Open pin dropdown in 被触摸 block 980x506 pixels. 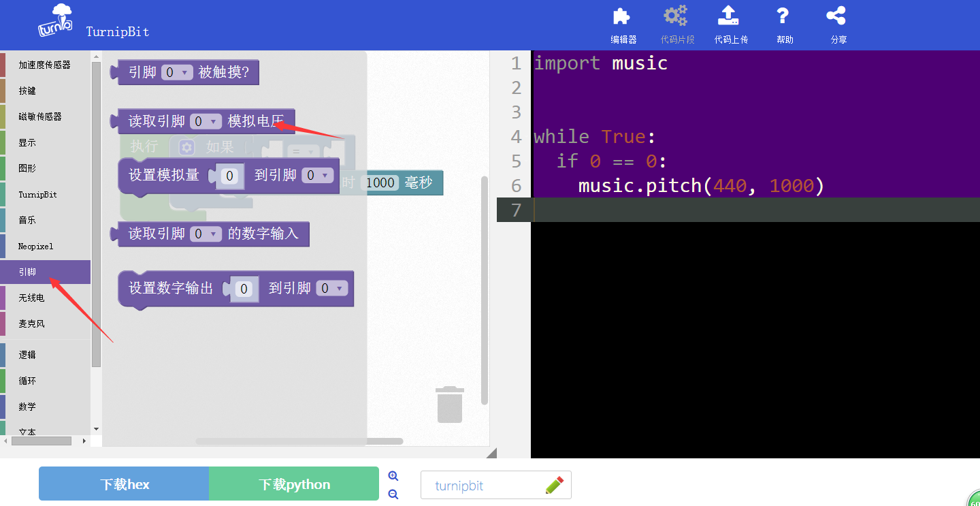(x=177, y=72)
